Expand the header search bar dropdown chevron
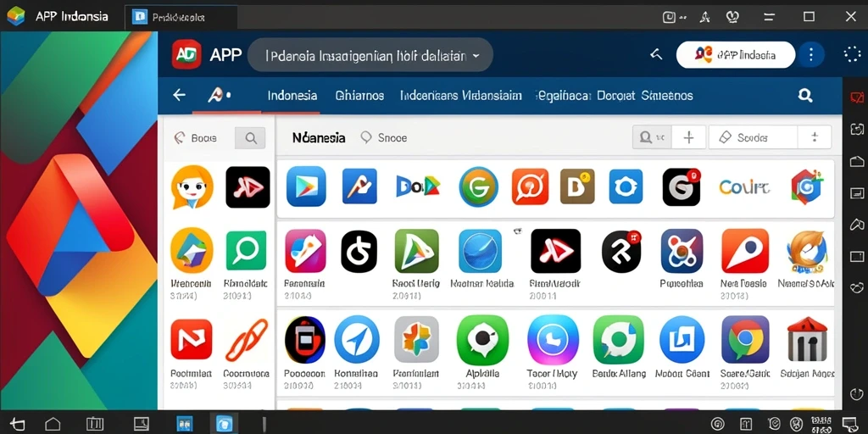 (476, 56)
